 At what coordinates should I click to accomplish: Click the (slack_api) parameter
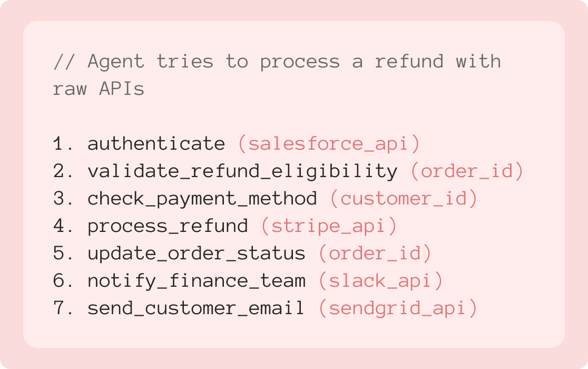380,281
